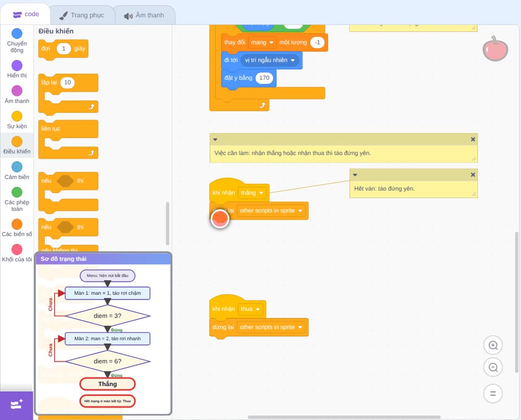Click the add extension button
This screenshot has height=420, width=521.
[17, 405]
